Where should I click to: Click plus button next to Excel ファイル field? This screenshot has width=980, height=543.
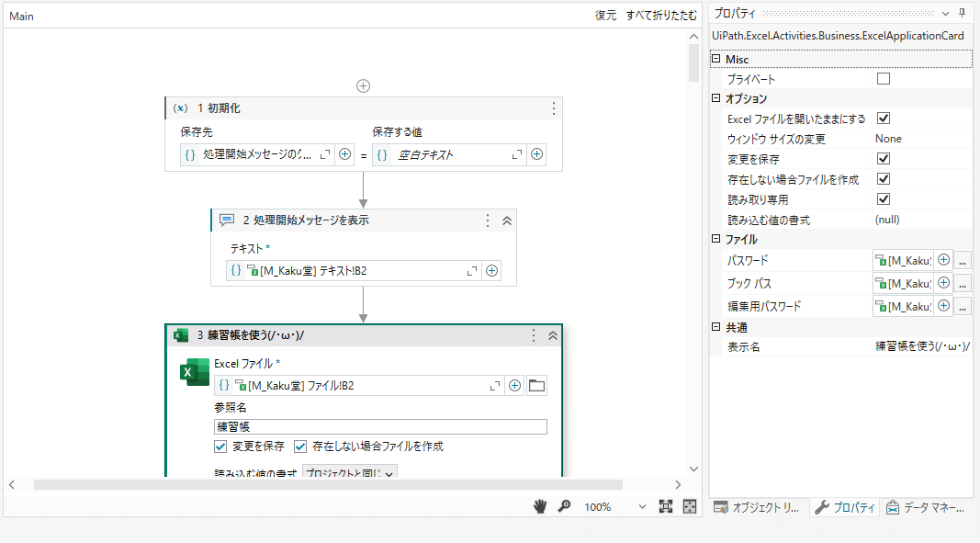[514, 385]
